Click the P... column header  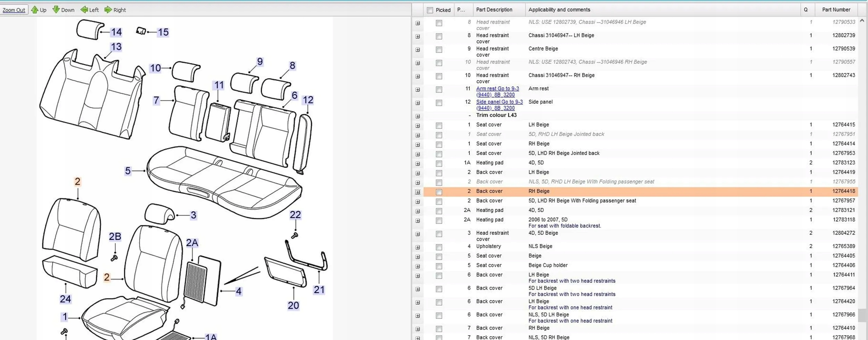[464, 10]
